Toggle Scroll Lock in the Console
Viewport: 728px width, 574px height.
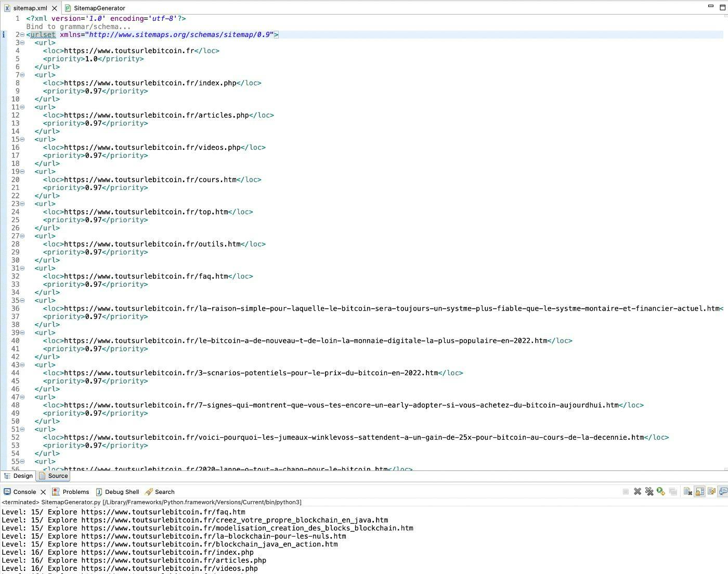tap(699, 492)
